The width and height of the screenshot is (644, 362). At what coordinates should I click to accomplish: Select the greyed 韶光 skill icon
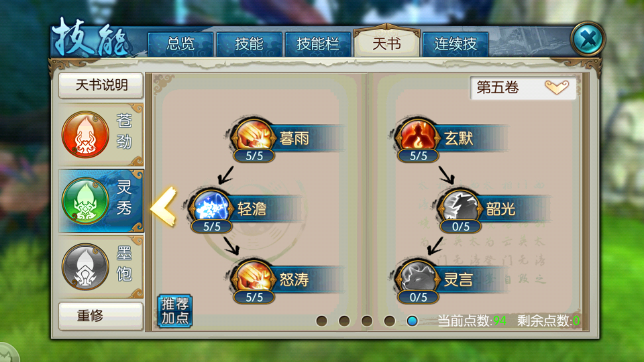[460, 206]
